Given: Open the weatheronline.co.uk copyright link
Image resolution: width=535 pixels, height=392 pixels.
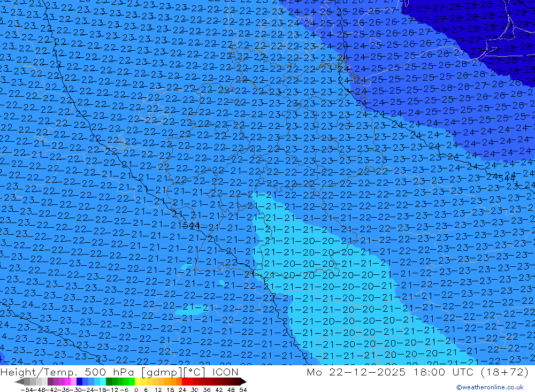Looking at the screenshot, I should (490, 387).
